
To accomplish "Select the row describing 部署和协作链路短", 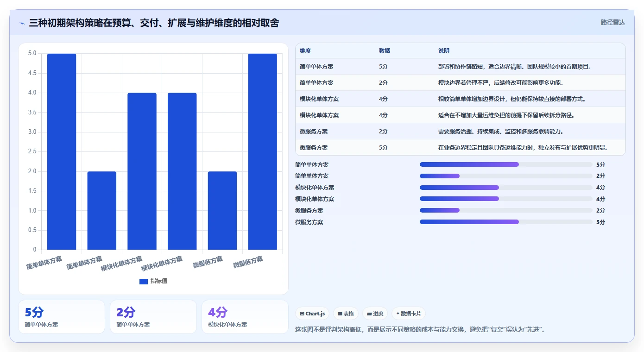I will point(460,67).
